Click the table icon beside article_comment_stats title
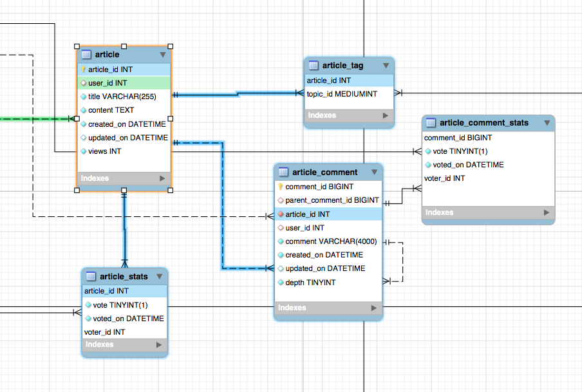The width and height of the screenshot is (582, 392). 431,123
